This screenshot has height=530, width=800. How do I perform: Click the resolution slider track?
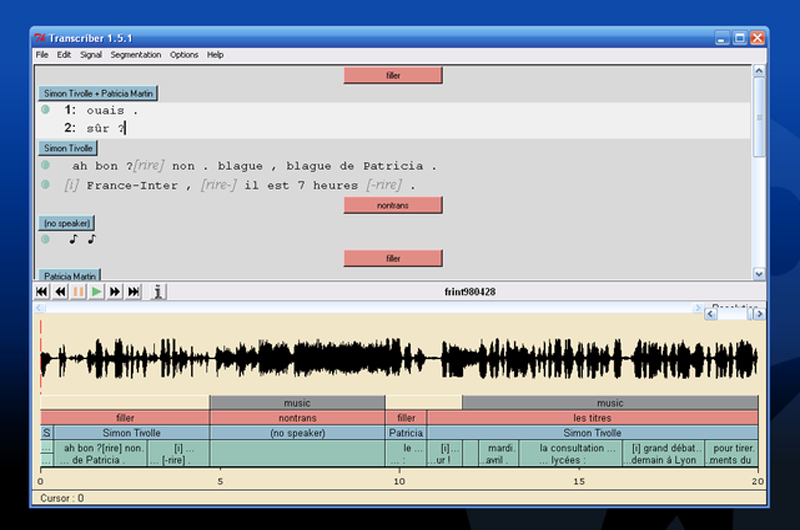732,314
